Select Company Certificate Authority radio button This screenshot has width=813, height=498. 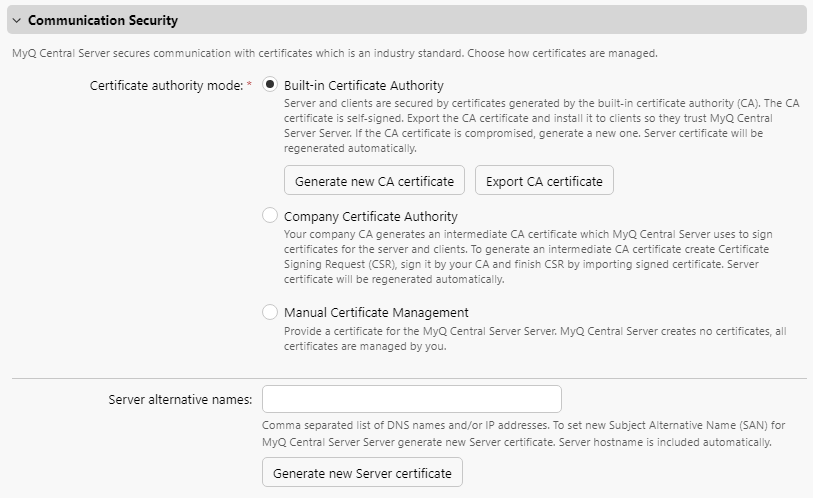tap(270, 216)
